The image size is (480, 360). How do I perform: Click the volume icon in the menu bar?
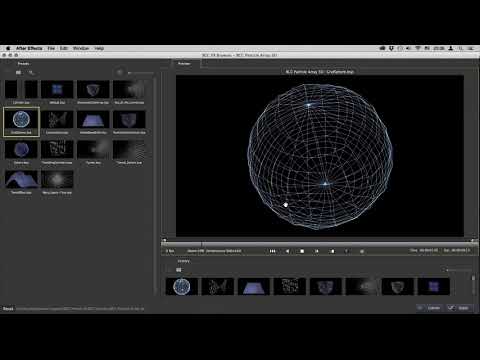(409, 48)
